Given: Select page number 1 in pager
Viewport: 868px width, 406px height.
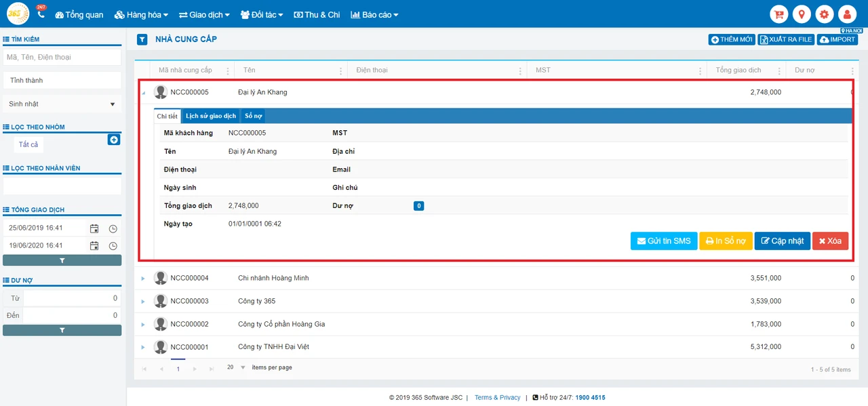Looking at the screenshot, I should click(x=178, y=369).
